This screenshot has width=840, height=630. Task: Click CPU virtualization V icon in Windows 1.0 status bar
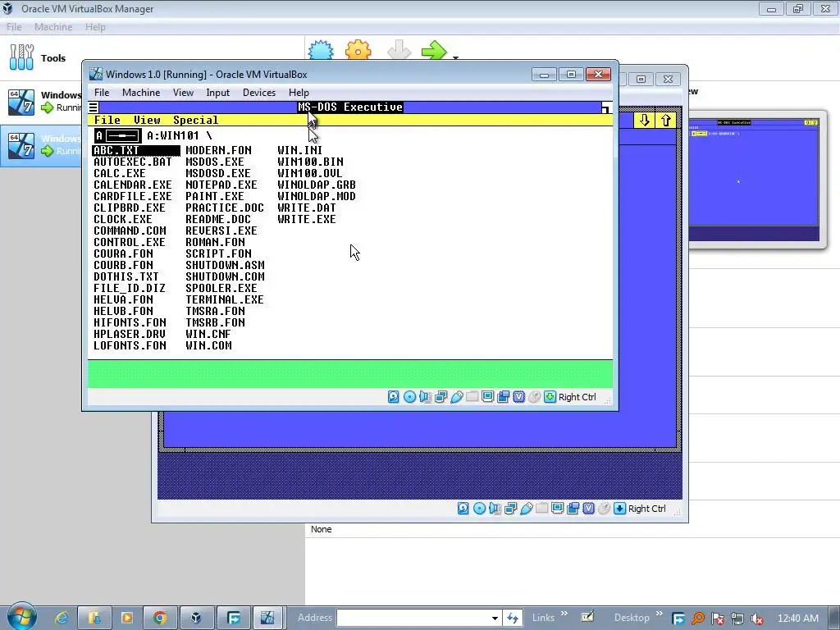click(x=518, y=397)
